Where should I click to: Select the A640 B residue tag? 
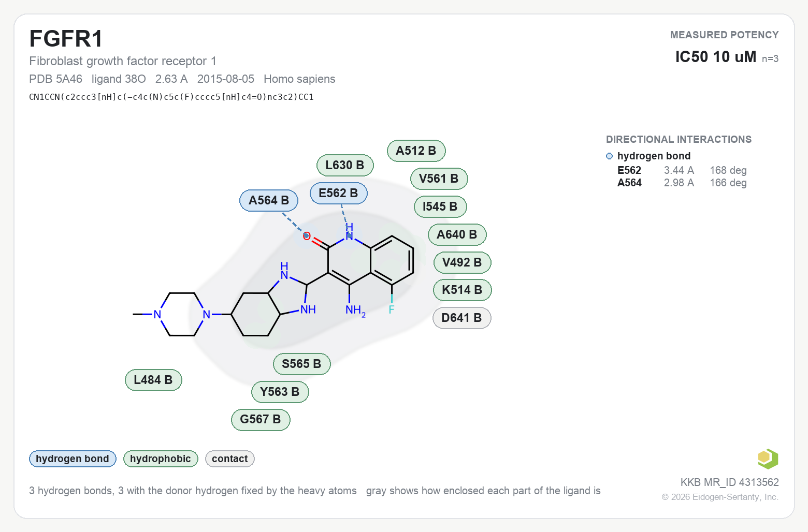[457, 234]
